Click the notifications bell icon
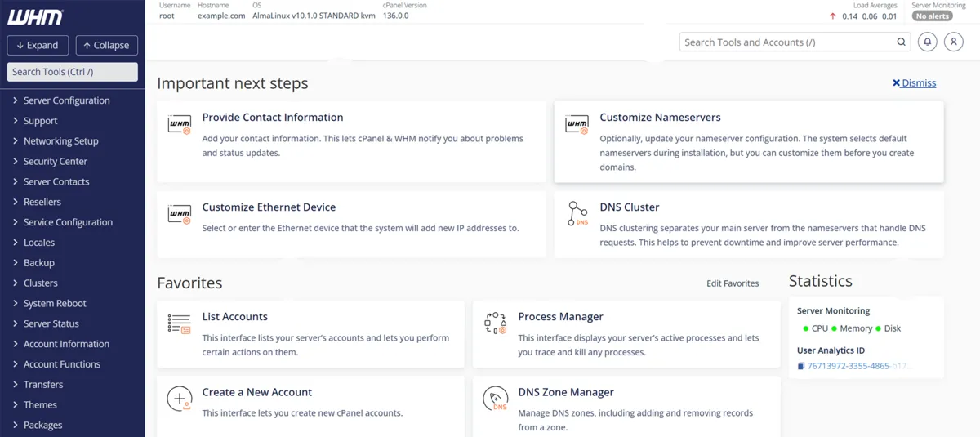The width and height of the screenshot is (980, 437). tap(927, 42)
